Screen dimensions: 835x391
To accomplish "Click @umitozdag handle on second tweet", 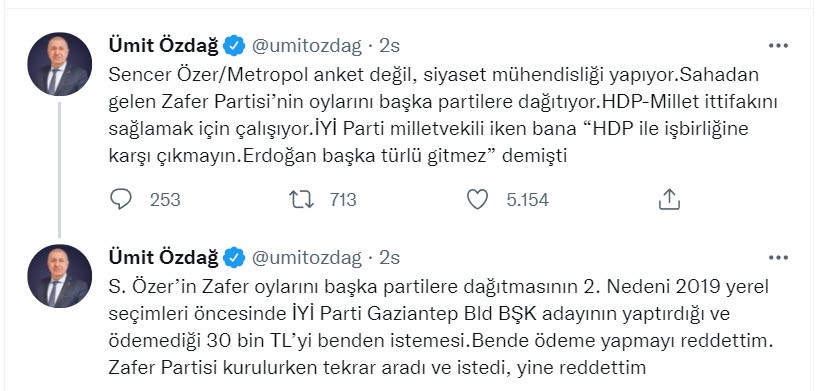I will tap(306, 258).
